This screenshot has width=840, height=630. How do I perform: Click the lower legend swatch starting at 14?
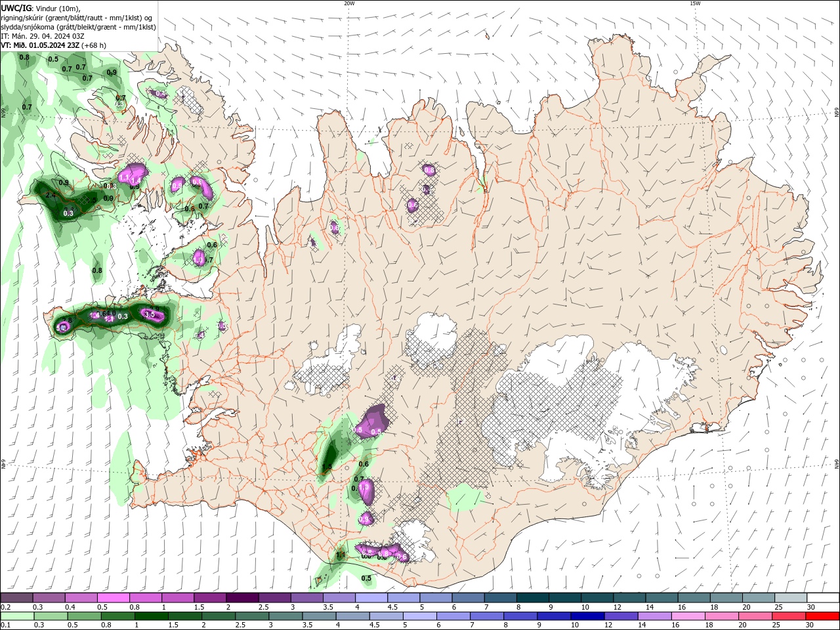tap(656, 616)
